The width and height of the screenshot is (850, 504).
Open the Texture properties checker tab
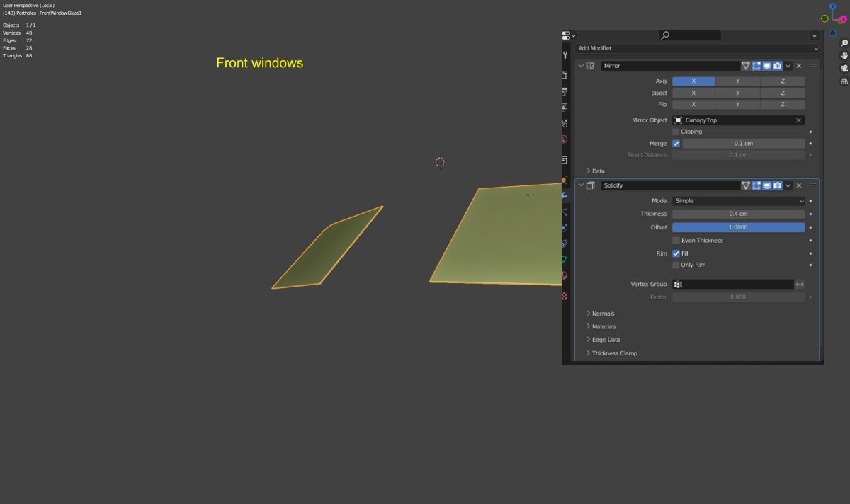(565, 296)
